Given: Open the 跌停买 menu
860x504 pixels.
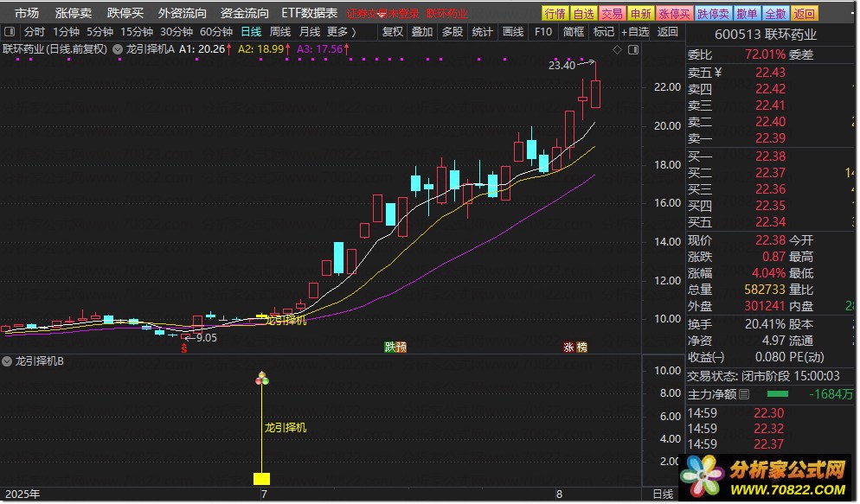Looking at the screenshot, I should [125, 13].
